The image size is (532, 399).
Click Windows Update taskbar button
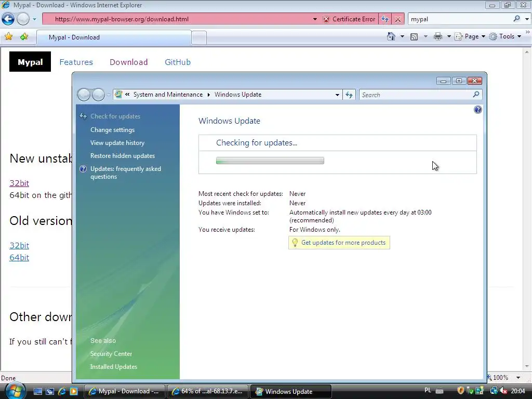[291, 392]
